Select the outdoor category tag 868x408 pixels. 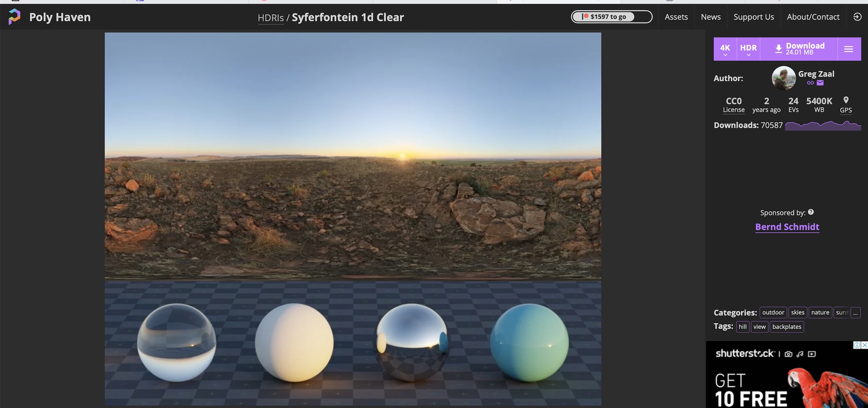pyautogui.click(x=773, y=313)
